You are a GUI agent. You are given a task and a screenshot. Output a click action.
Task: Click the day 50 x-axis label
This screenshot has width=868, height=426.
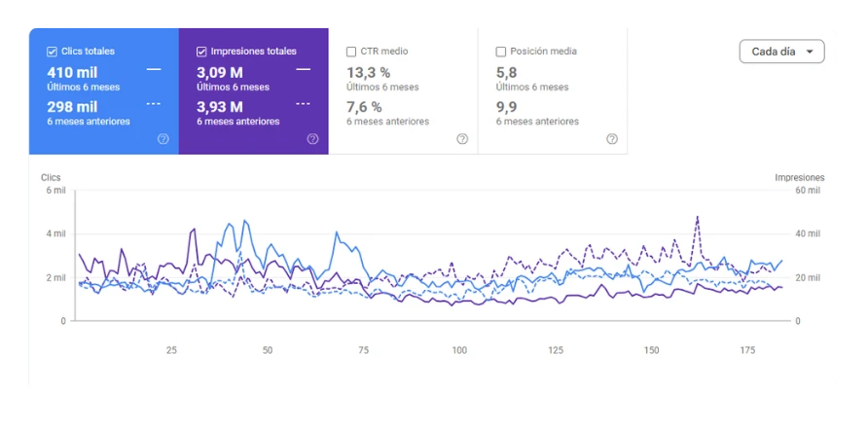(x=268, y=350)
